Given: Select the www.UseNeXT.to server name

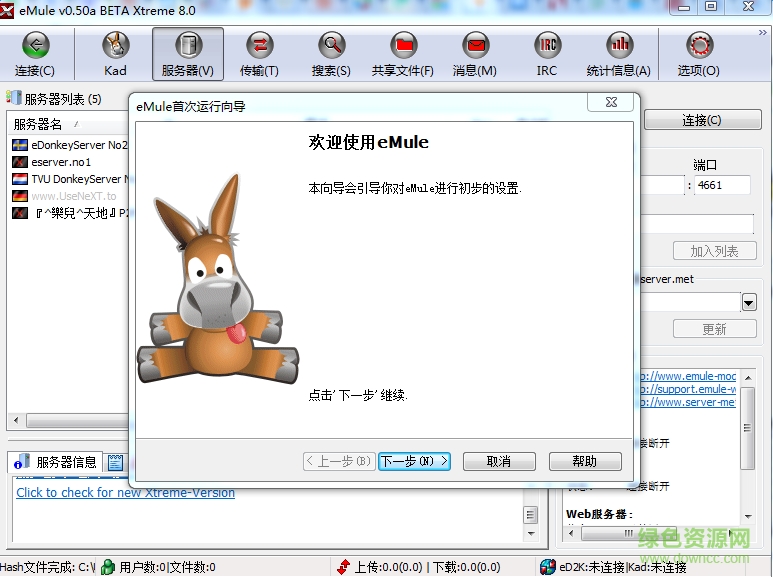Looking at the screenshot, I should pyautogui.click(x=74, y=196).
